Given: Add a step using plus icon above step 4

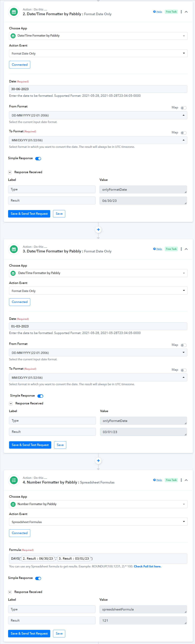Looking at the screenshot, I should click(x=98, y=460).
